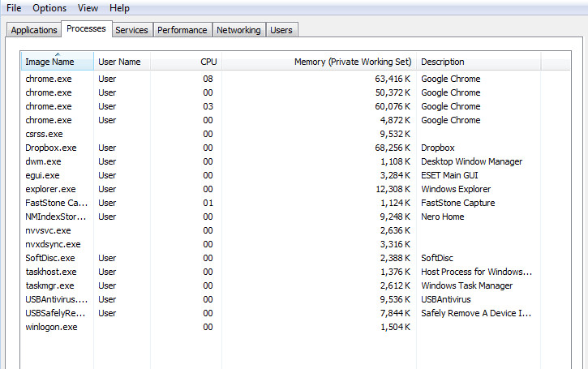
Task: Go to the Networking tab
Action: [x=238, y=30]
